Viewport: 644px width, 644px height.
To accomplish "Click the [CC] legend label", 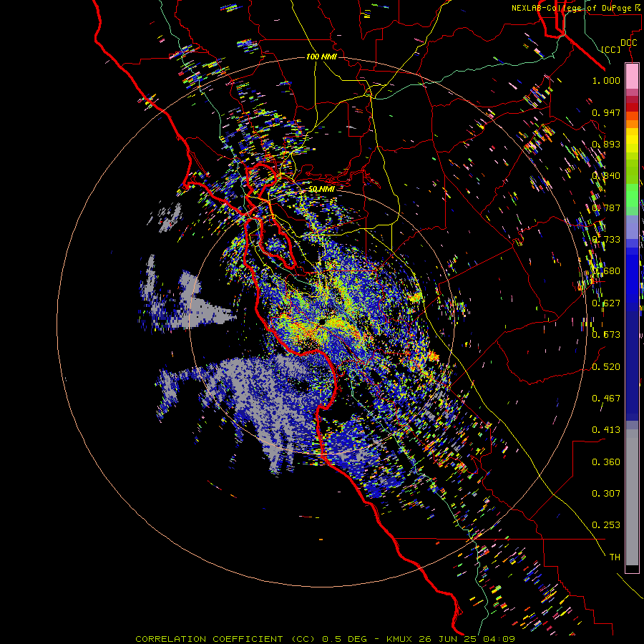I will 611,49.
